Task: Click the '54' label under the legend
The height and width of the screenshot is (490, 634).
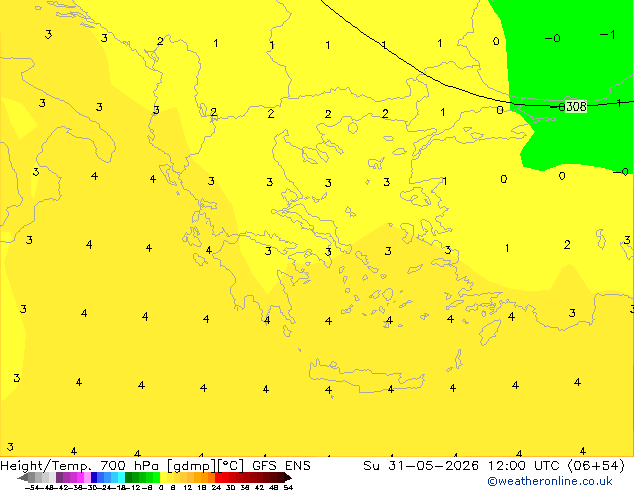Action: coord(288,487)
